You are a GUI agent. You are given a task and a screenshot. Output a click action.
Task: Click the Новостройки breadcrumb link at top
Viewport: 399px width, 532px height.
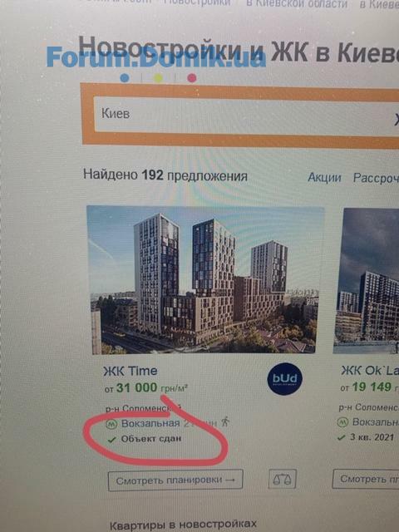197,2
